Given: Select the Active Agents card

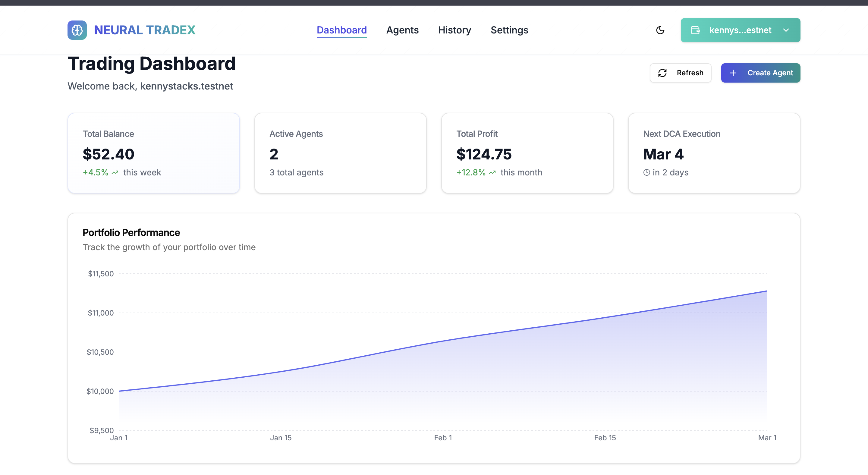Looking at the screenshot, I should coord(340,153).
